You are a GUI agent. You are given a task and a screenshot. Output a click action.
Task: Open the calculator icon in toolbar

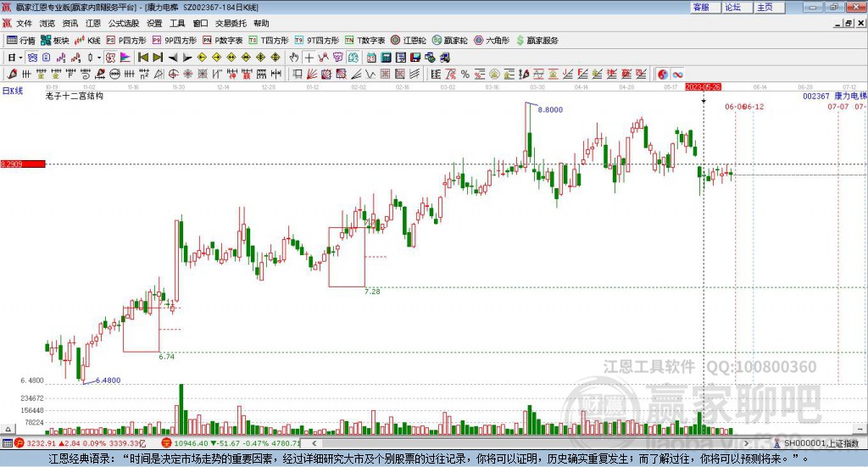pos(386,58)
